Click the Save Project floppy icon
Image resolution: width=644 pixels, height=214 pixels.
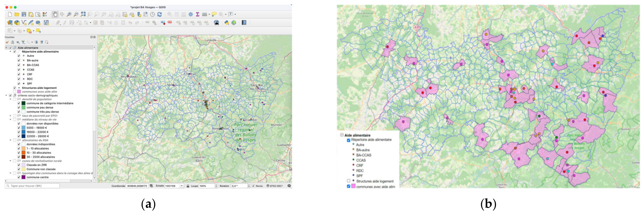24,14
